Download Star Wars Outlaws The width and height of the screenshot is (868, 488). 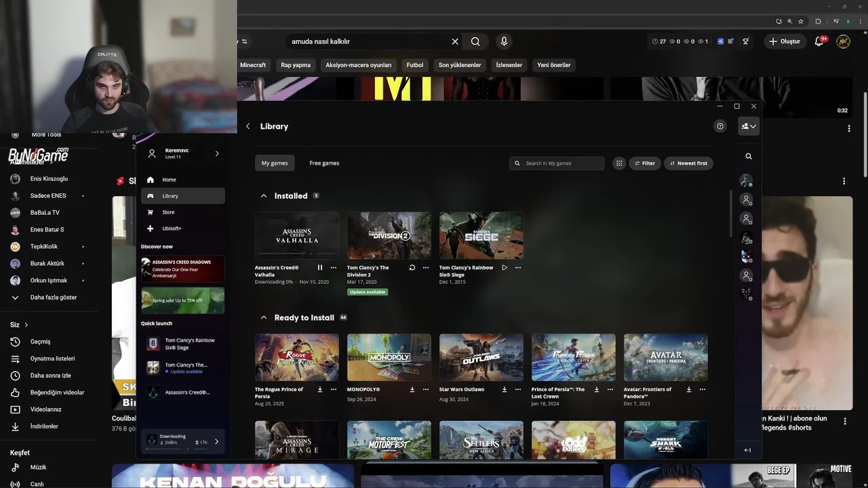coord(505,390)
